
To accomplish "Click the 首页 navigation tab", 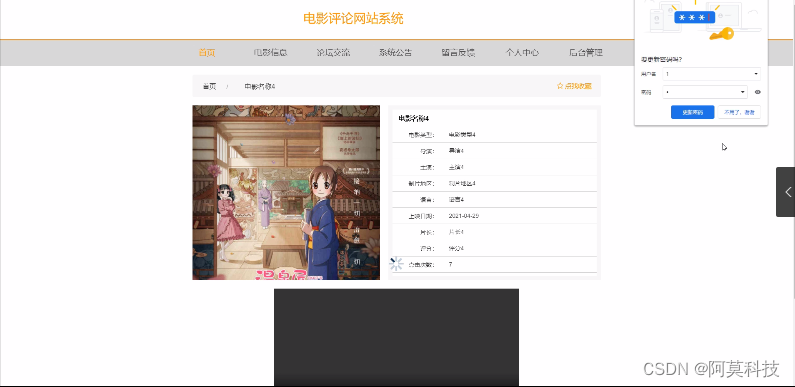I will click(207, 53).
